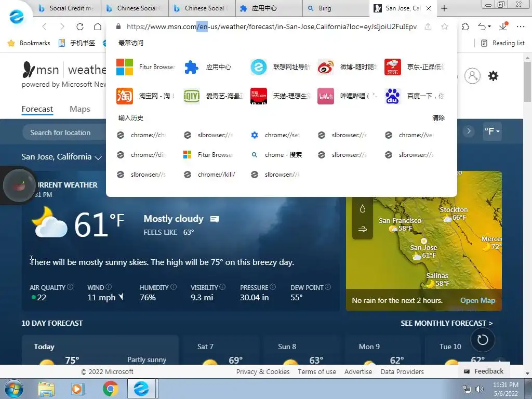
Task: Click the Humidity info icon
Action: pos(174,287)
